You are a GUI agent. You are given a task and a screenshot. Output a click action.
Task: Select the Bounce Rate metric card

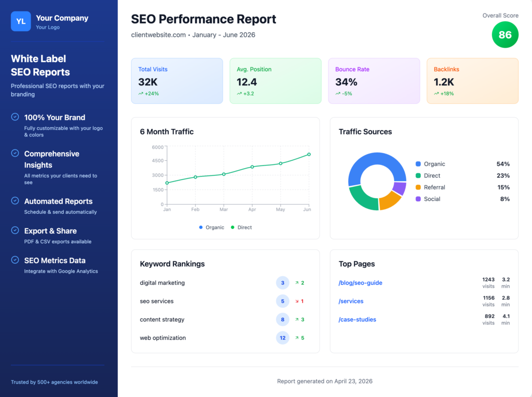[374, 80]
